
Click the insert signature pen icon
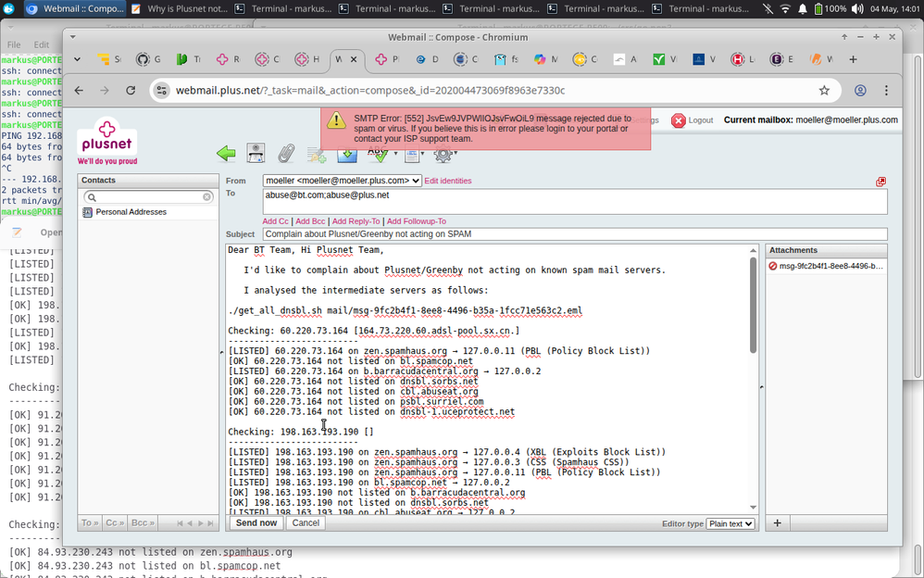[x=317, y=155]
